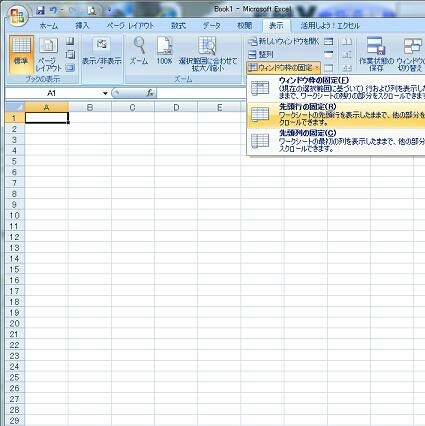Choose 先頭行の固定 menu option
The height and width of the screenshot is (426, 425).
coord(336,114)
